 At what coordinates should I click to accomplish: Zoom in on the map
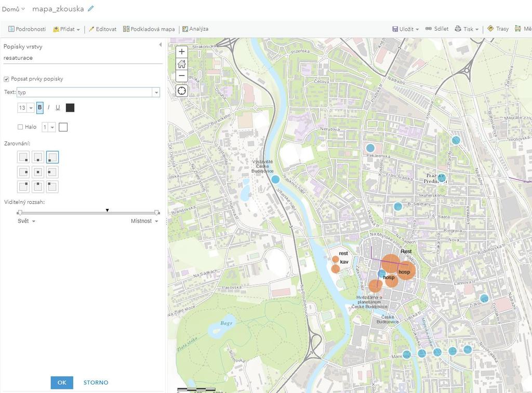[182, 51]
